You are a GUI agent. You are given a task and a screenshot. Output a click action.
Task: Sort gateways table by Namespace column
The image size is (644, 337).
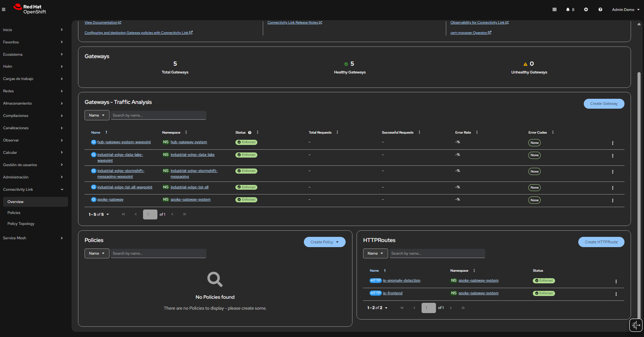click(175, 132)
